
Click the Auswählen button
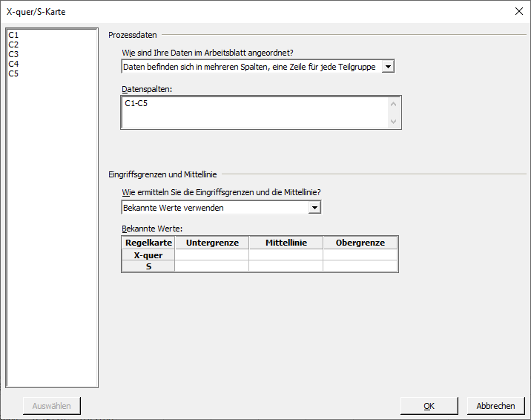pos(52,406)
